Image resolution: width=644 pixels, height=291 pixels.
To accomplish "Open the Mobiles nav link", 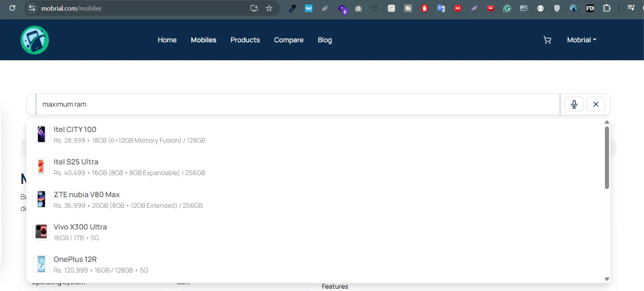I will [204, 40].
